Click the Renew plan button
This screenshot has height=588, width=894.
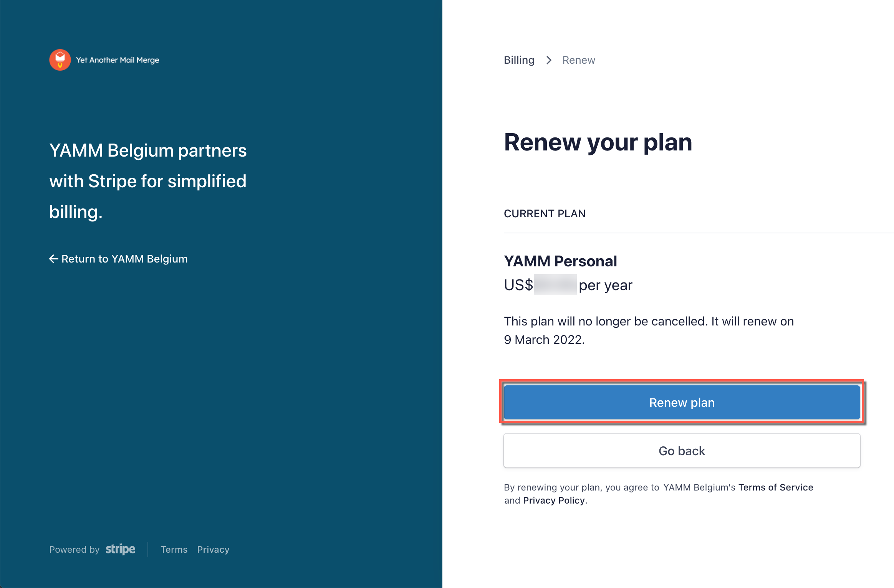681,402
